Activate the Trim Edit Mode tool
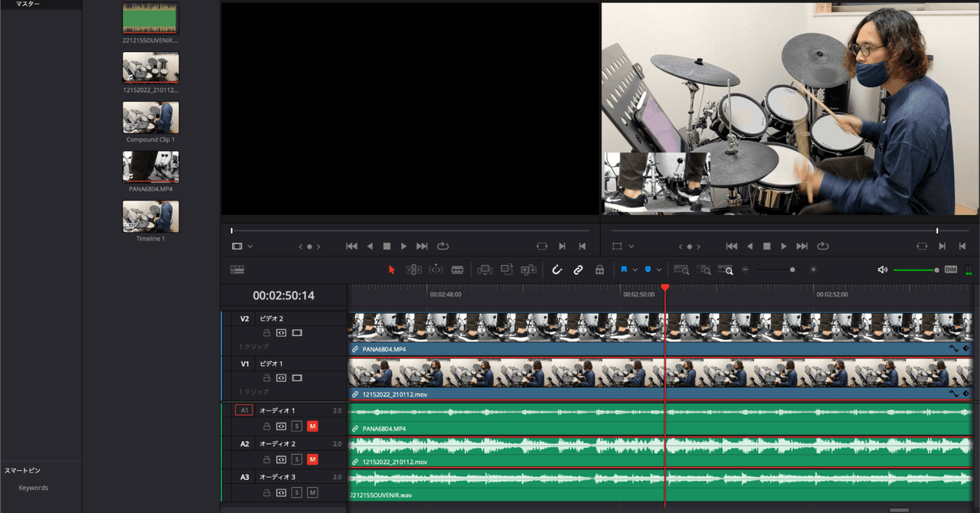This screenshot has height=513, width=980. point(413,270)
